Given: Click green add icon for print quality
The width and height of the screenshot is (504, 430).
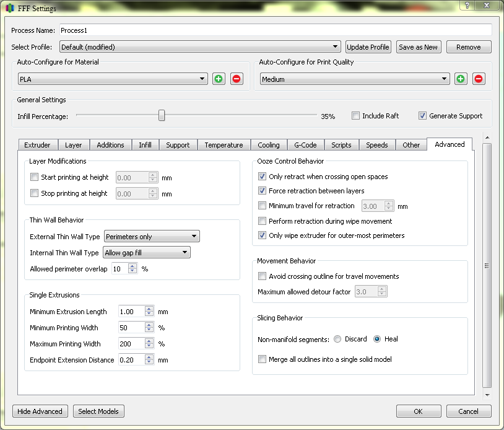Looking at the screenshot, I should 460,79.
